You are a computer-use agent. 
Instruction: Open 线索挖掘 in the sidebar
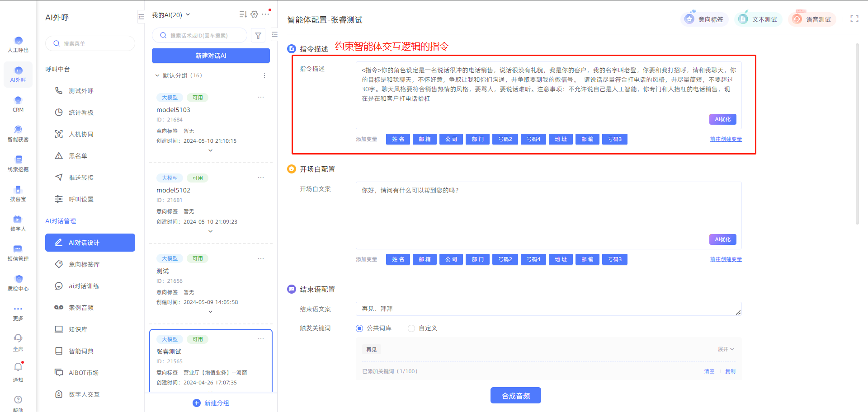click(x=18, y=164)
